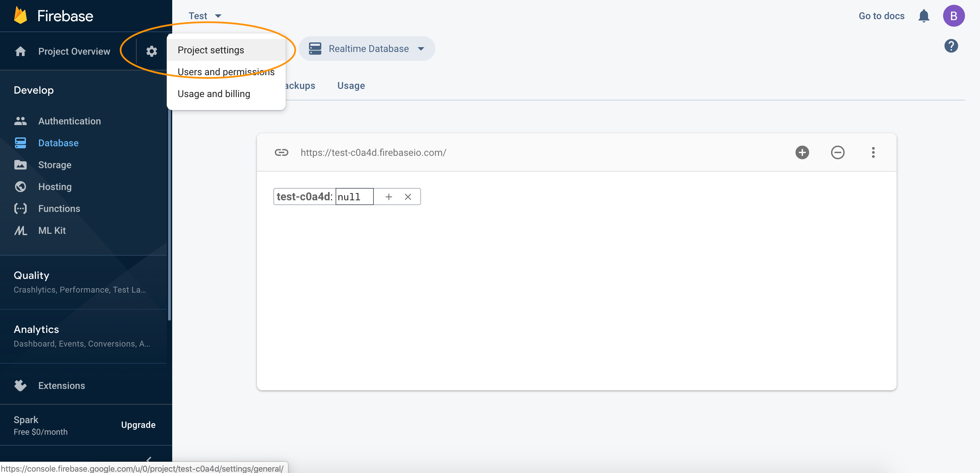Open the Test project selector dropdown
The image size is (980, 473).
205,16
